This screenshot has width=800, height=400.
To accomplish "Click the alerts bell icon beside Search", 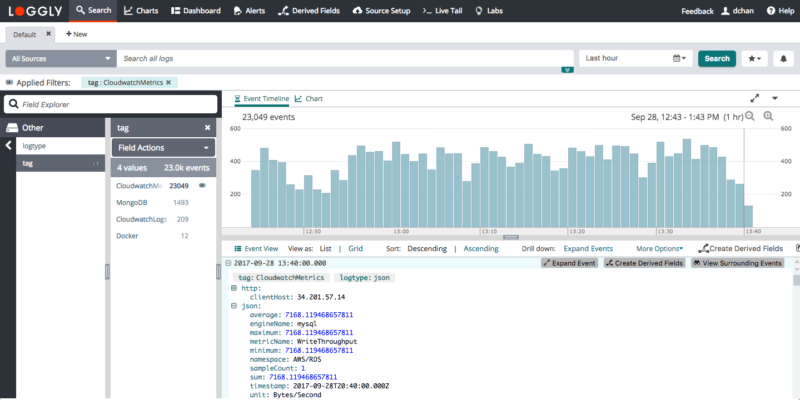I will point(782,59).
